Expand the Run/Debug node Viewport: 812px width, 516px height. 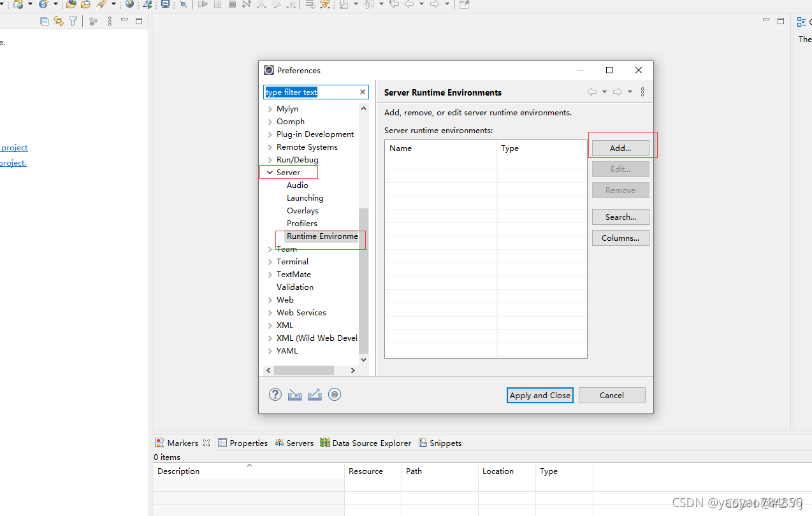[x=270, y=160]
